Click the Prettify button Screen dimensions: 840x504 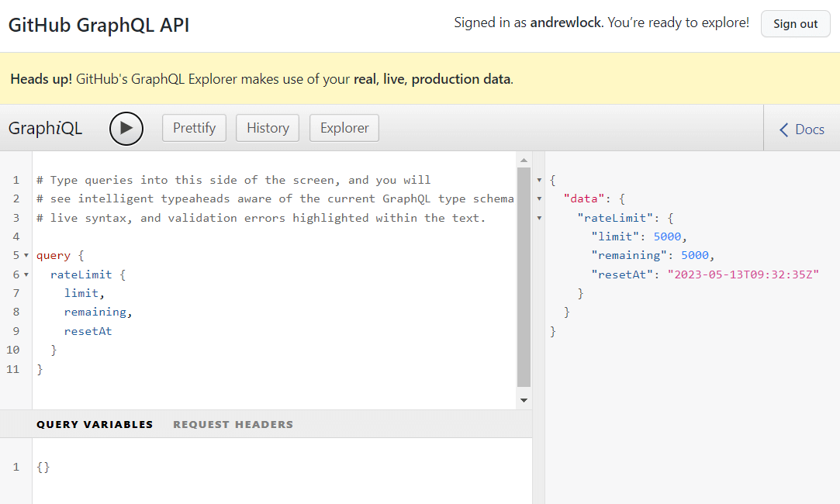click(194, 128)
